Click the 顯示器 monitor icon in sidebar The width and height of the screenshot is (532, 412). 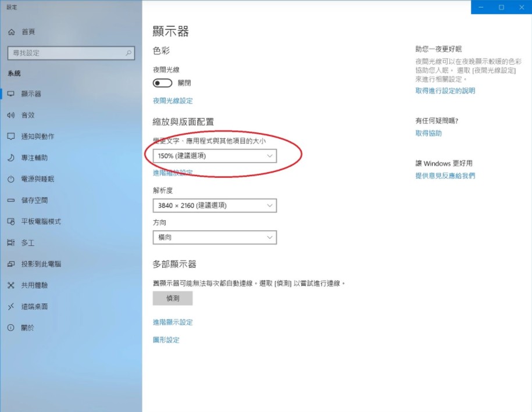(11, 94)
